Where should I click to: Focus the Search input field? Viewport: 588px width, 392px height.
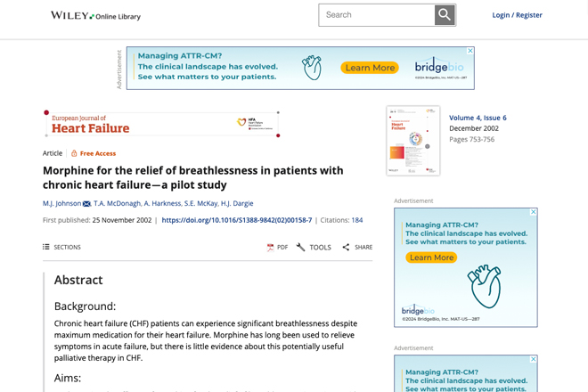[x=377, y=15]
